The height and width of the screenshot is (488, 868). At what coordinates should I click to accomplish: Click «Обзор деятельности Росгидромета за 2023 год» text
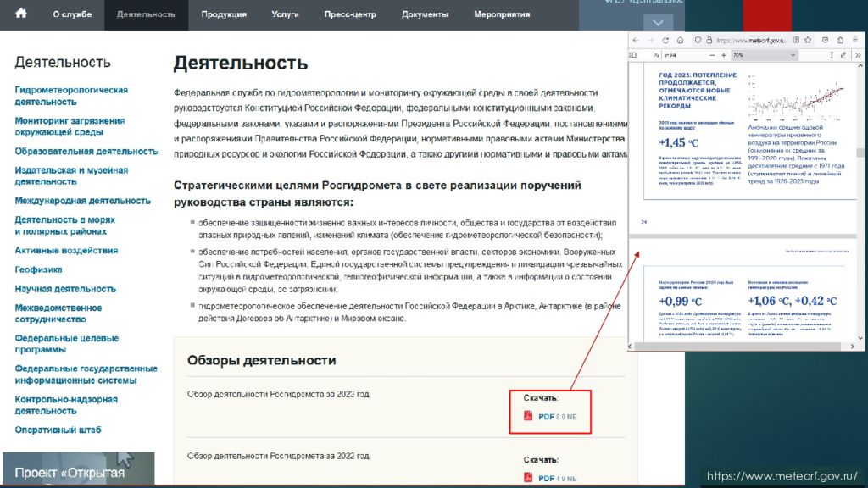278,395
